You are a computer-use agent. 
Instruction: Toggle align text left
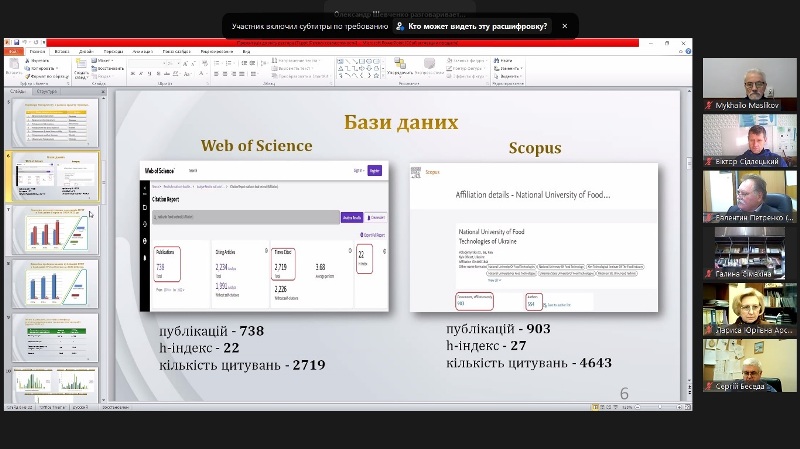coord(216,74)
